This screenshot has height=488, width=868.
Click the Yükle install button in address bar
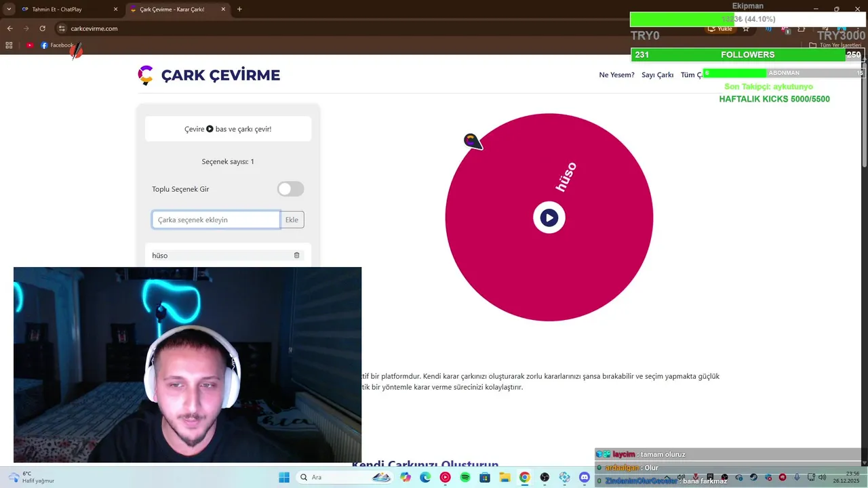pos(720,28)
